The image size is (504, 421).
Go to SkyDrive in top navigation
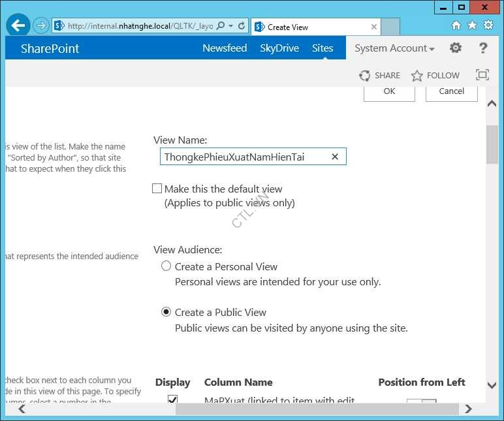(x=279, y=48)
